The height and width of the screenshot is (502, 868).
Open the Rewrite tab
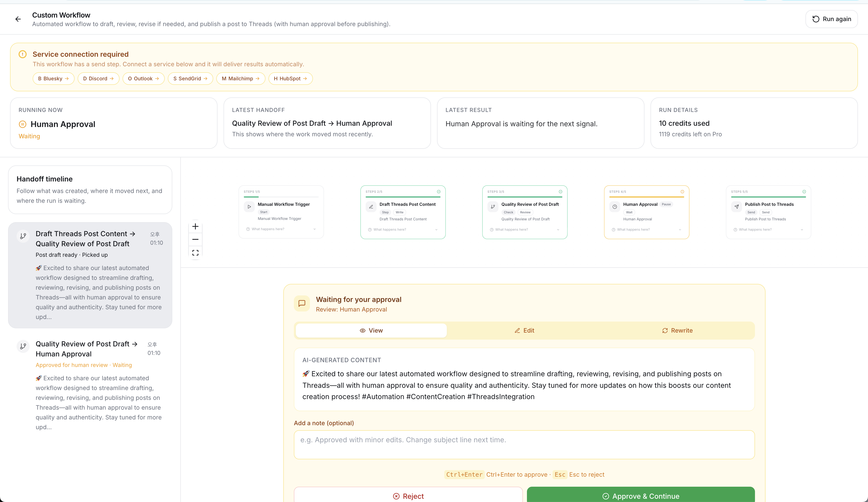click(x=677, y=331)
